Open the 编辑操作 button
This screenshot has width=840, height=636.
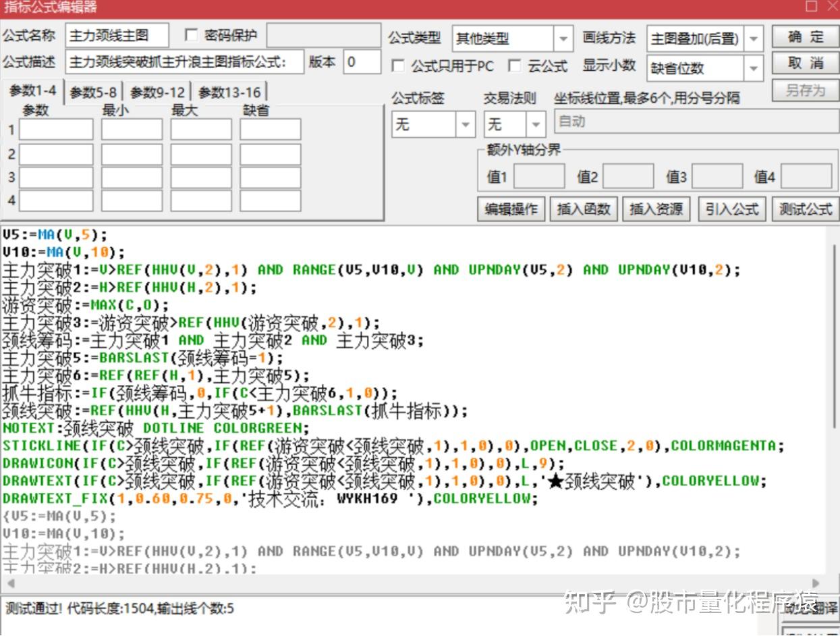tap(511, 209)
